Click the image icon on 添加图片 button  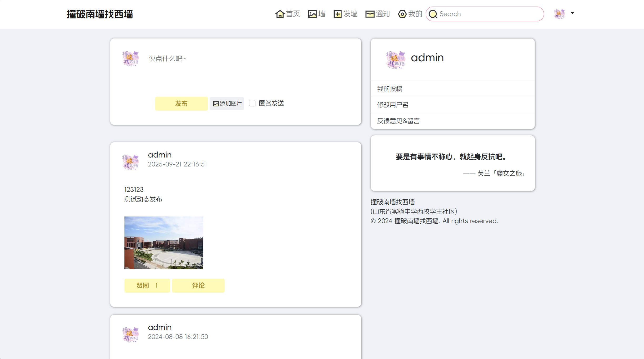(216, 104)
